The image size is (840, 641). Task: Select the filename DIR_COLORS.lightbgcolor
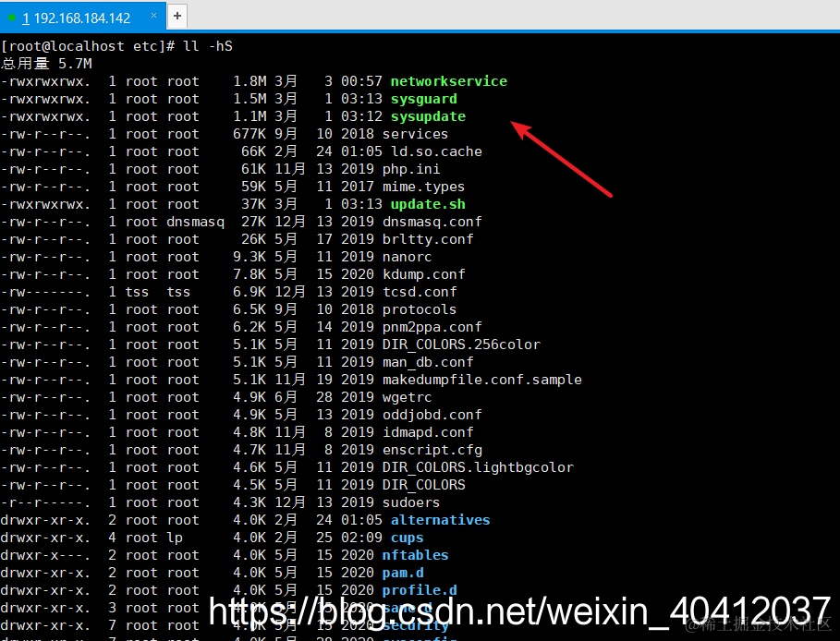click(x=478, y=467)
